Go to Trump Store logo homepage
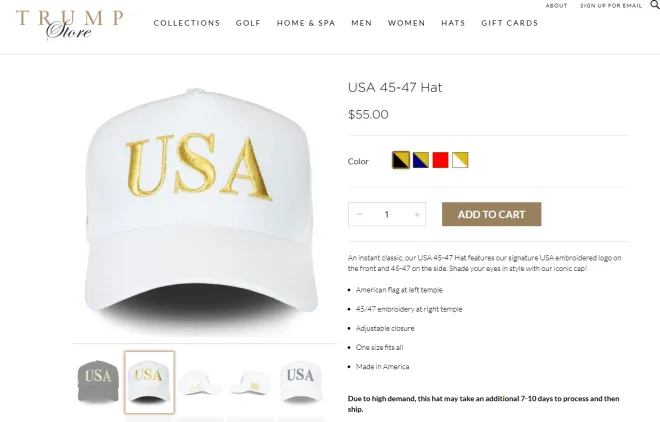This screenshot has width=660, height=422. (70, 24)
